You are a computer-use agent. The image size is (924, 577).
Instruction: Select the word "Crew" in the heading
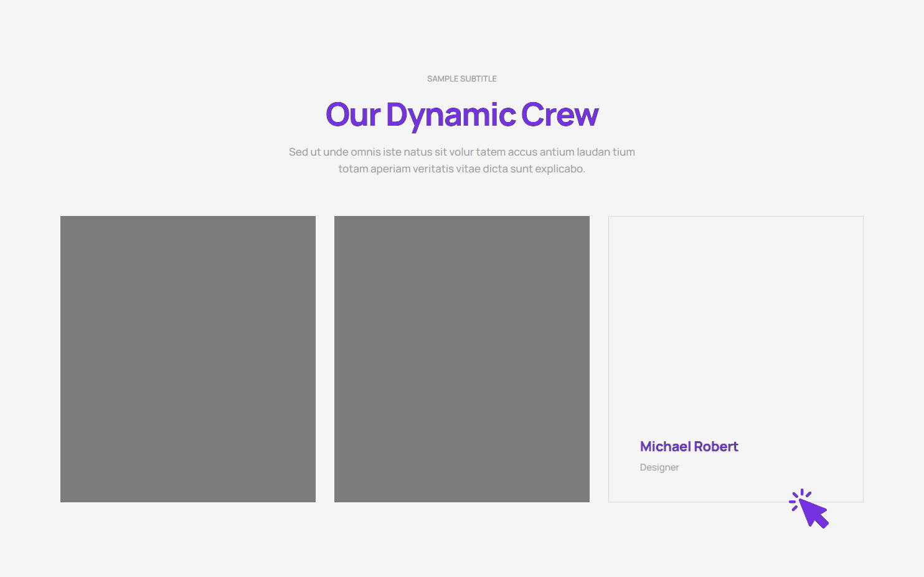pos(559,115)
